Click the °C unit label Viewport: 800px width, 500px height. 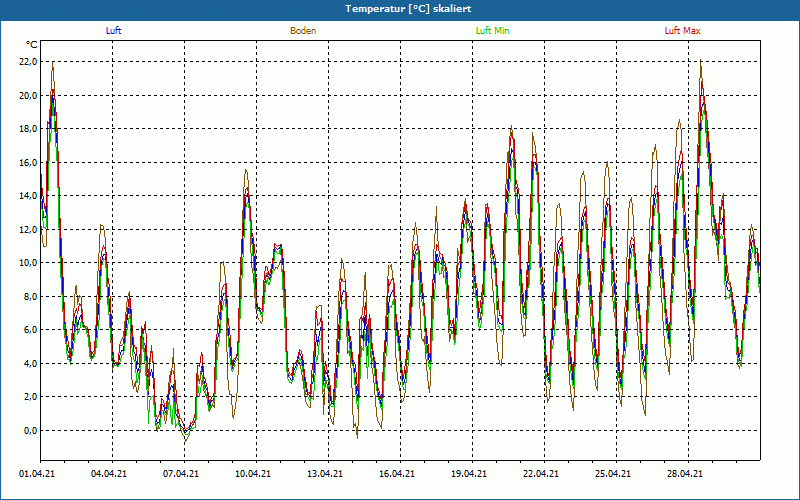(x=32, y=45)
